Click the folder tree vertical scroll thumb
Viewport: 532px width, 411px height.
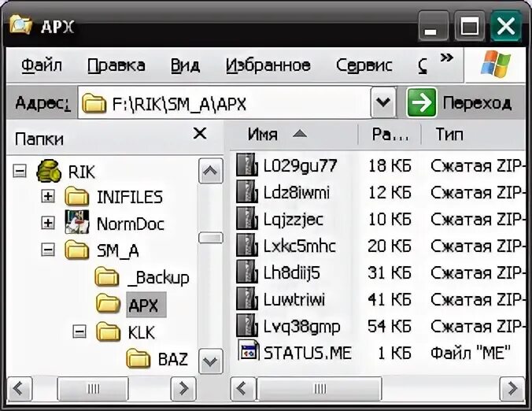(210, 238)
